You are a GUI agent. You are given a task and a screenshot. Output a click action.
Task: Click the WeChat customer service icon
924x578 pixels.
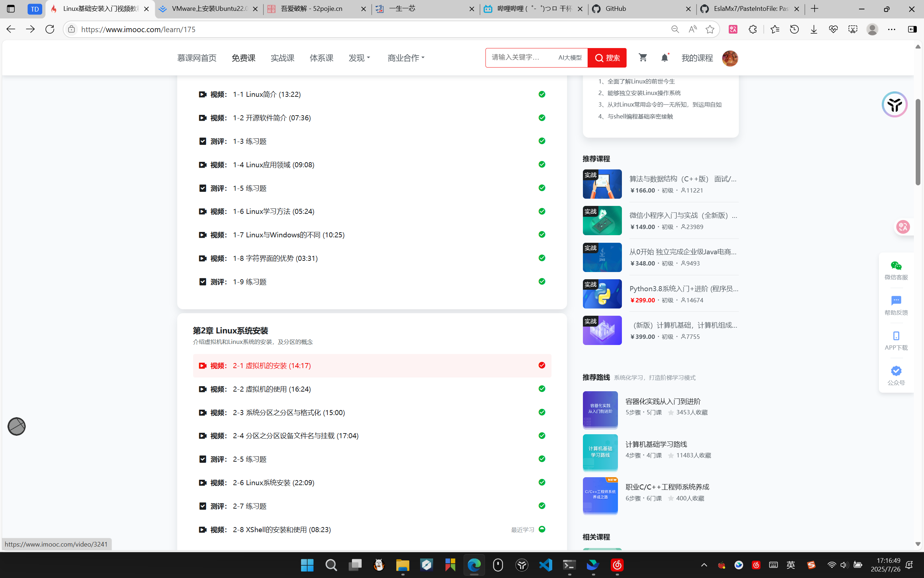(896, 266)
